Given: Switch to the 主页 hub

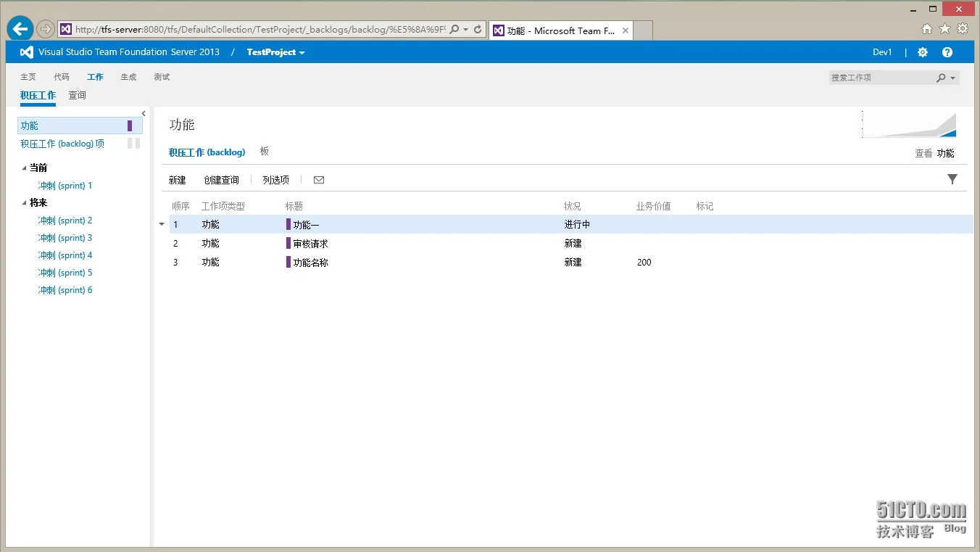Looking at the screenshot, I should (x=28, y=77).
